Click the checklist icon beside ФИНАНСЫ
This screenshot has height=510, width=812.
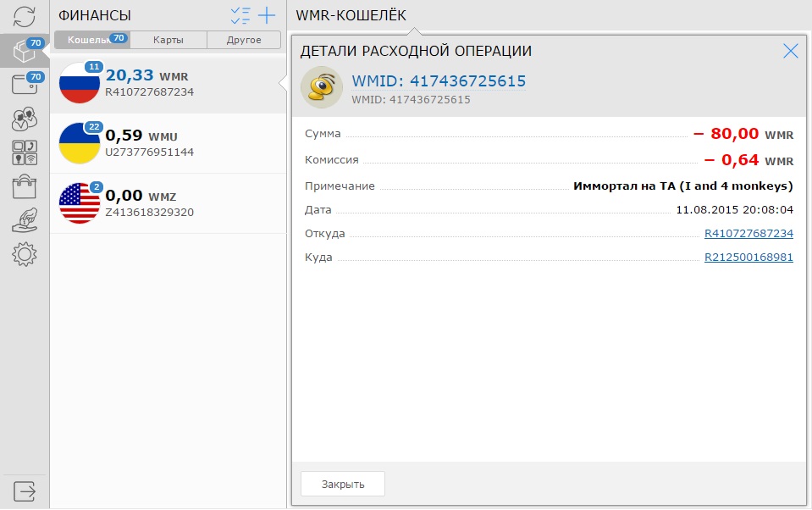[241, 15]
